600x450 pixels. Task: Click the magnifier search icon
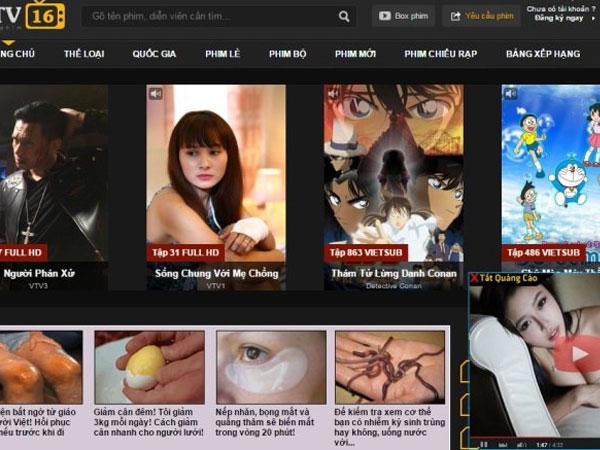pyautogui.click(x=344, y=16)
